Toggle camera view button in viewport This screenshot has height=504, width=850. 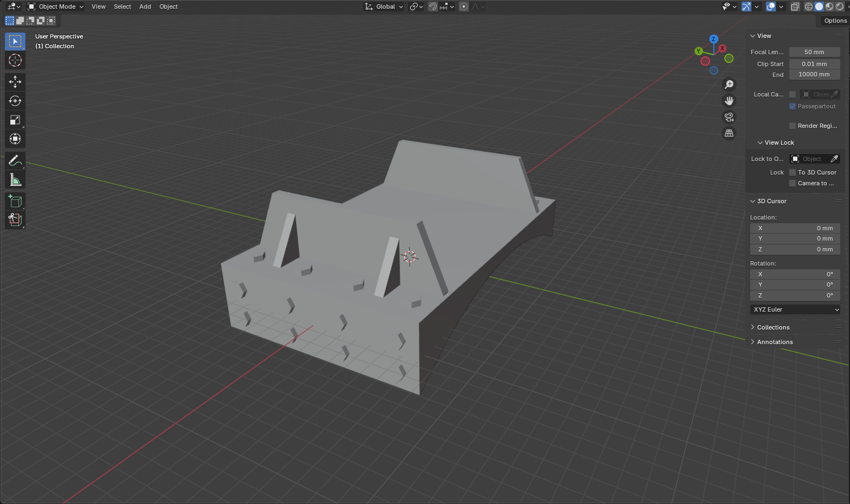point(729,117)
